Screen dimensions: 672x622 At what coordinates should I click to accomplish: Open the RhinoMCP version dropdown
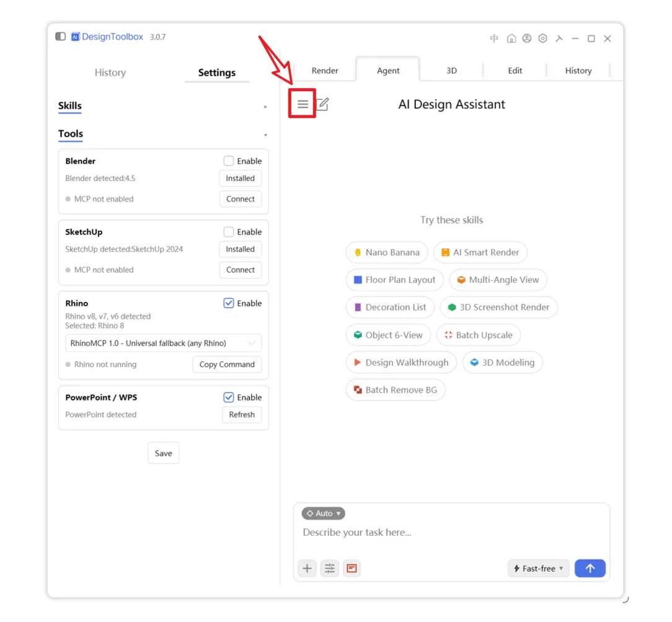(163, 344)
